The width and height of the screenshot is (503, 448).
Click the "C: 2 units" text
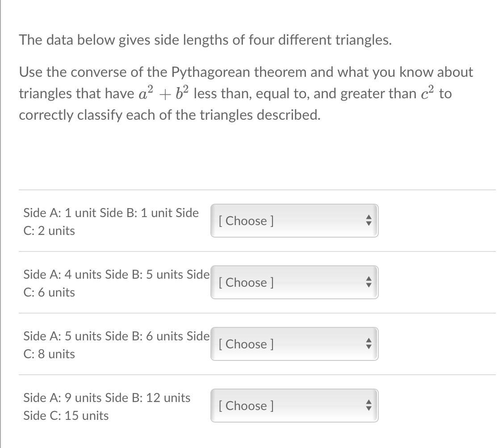coord(49,231)
